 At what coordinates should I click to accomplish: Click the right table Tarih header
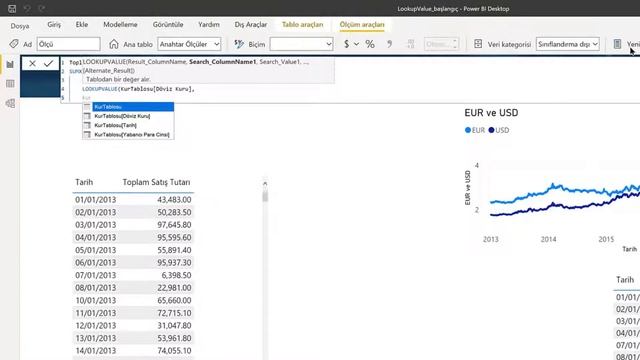[x=625, y=280]
